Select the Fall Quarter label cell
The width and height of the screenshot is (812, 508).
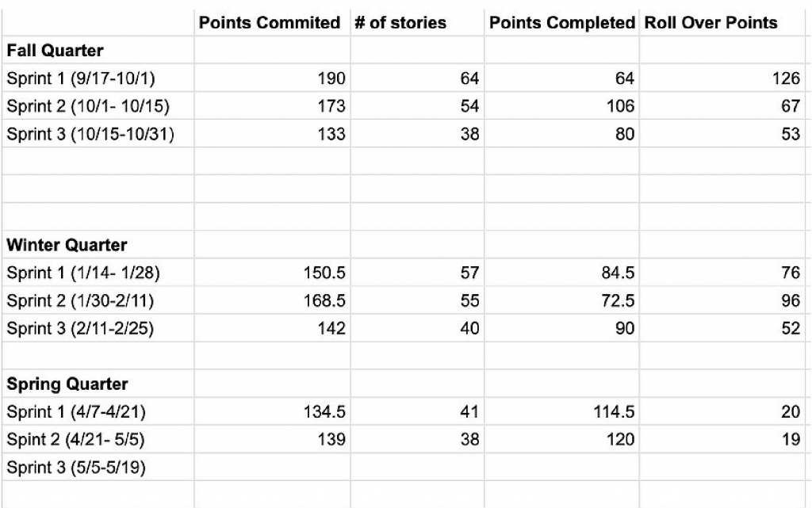(98, 50)
